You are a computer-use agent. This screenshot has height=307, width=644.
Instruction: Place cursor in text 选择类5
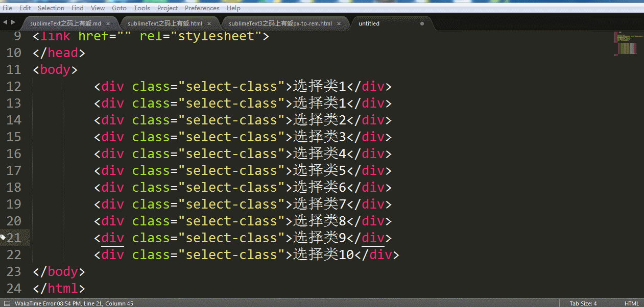pos(320,170)
